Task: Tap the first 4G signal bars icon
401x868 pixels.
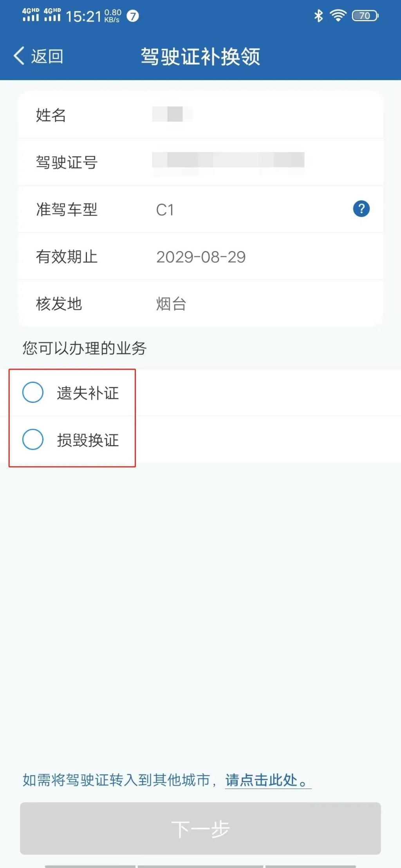Action: click(x=31, y=15)
